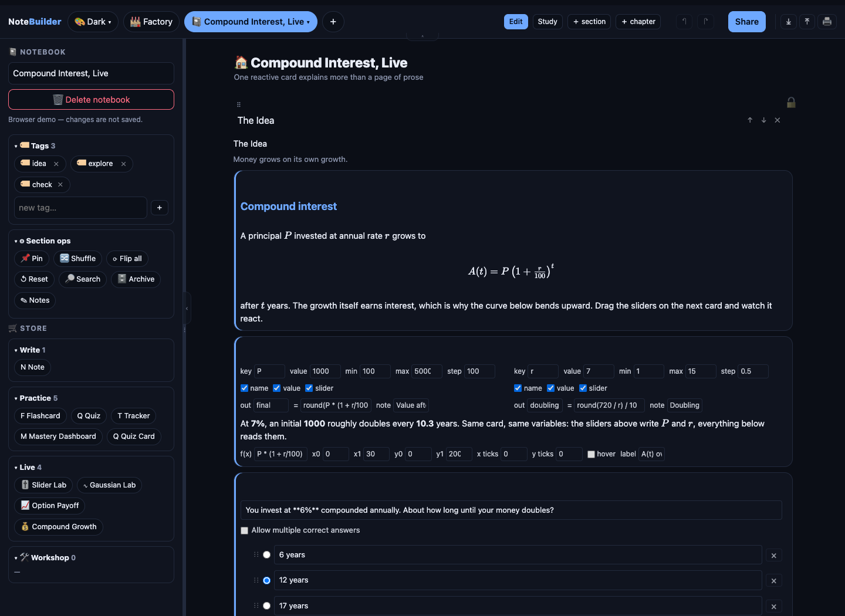The image size is (845, 616).
Task: Click the 'new tag...' input field
Action: pyautogui.click(x=80, y=208)
